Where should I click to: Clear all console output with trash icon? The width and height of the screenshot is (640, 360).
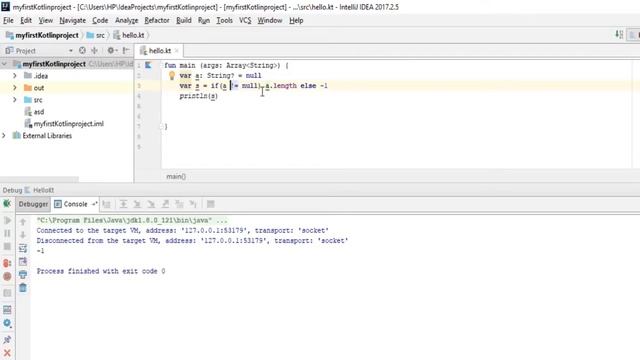point(23,288)
